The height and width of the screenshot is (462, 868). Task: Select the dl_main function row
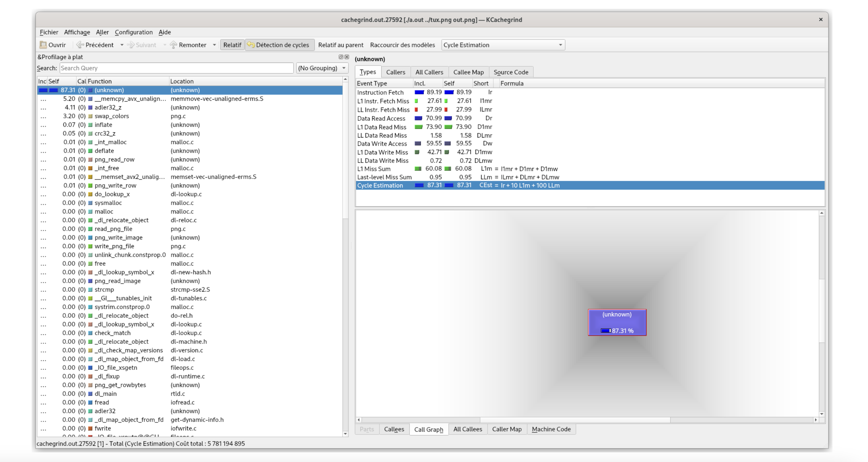tap(190, 394)
